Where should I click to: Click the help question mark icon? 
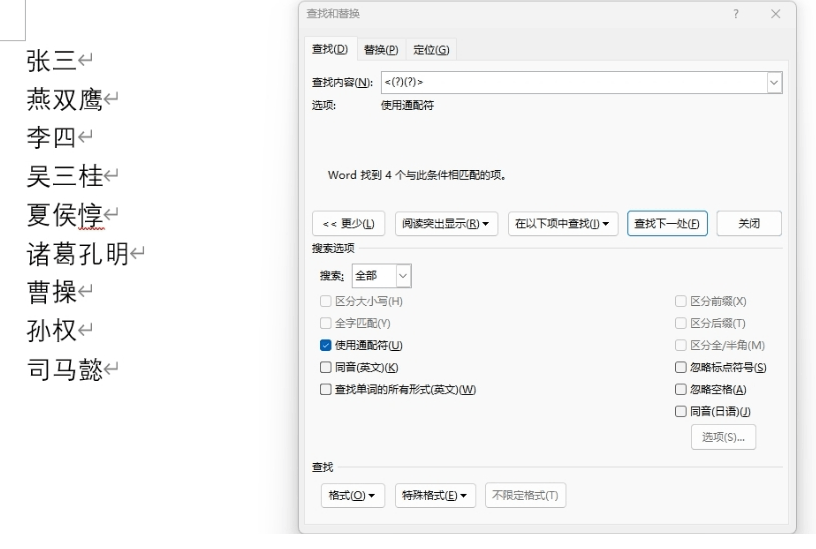pyautogui.click(x=735, y=14)
